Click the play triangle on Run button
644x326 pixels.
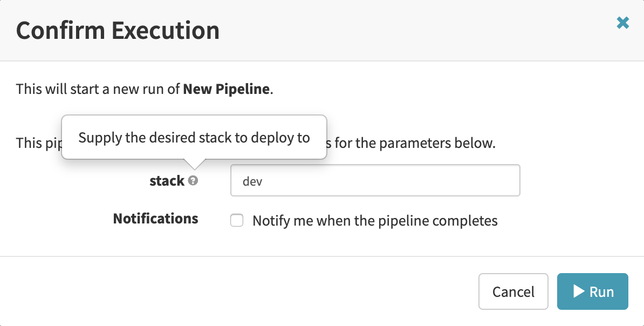(579, 291)
